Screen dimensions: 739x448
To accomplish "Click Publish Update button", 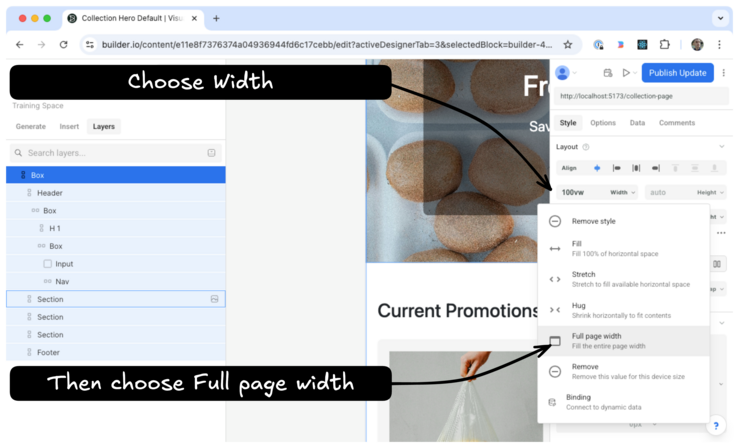I will coord(677,73).
